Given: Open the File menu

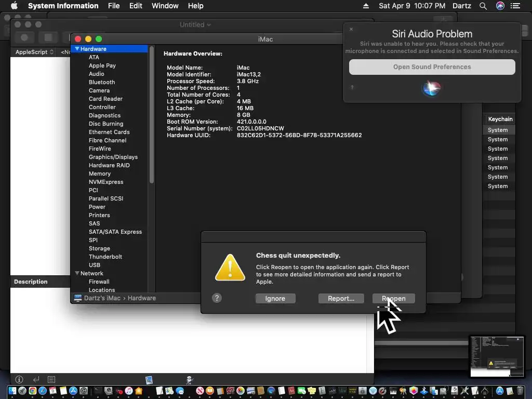Looking at the screenshot, I should (114, 6).
